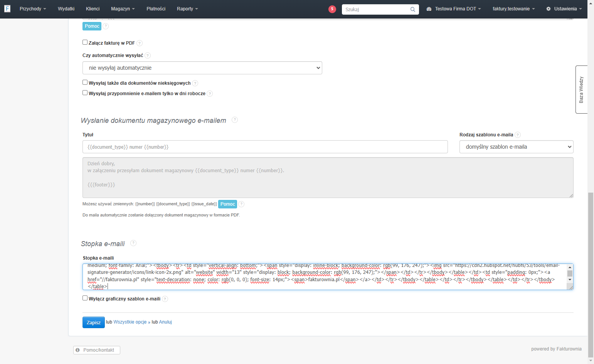Click the help icon beside Czy automatycznie wysyłać
The height and width of the screenshot is (364, 594).
[x=148, y=55]
